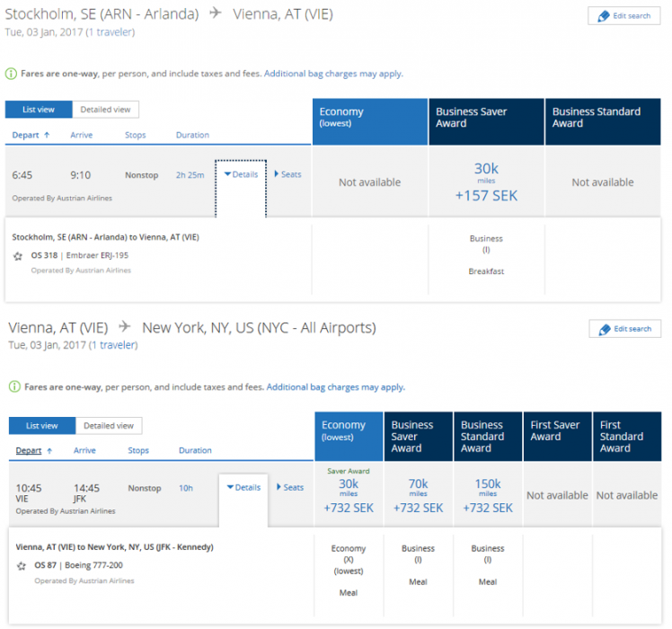Screen dimensions: 672x629
Task: Expand Seats for the 10:45 flight
Action: (290, 487)
